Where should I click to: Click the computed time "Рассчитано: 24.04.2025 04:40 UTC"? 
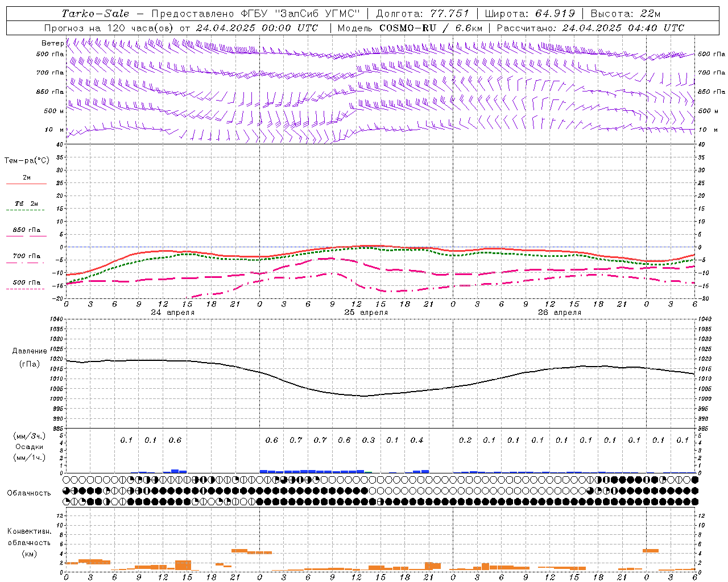[590, 28]
